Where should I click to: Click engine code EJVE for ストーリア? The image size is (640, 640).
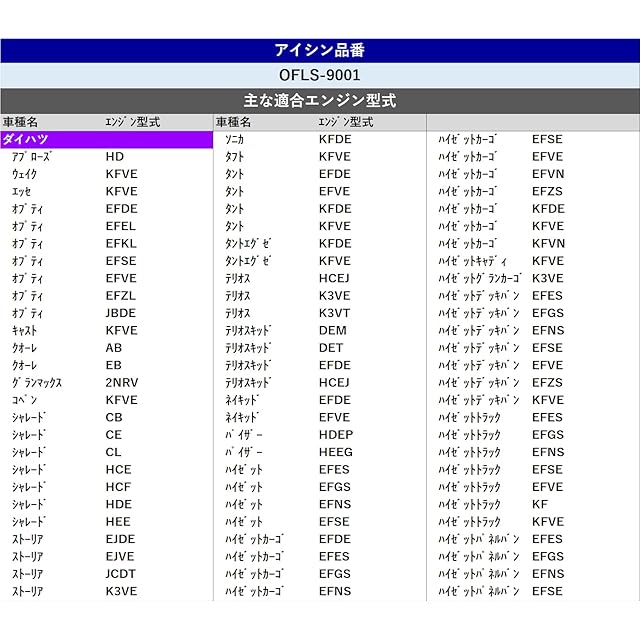pos(120,556)
